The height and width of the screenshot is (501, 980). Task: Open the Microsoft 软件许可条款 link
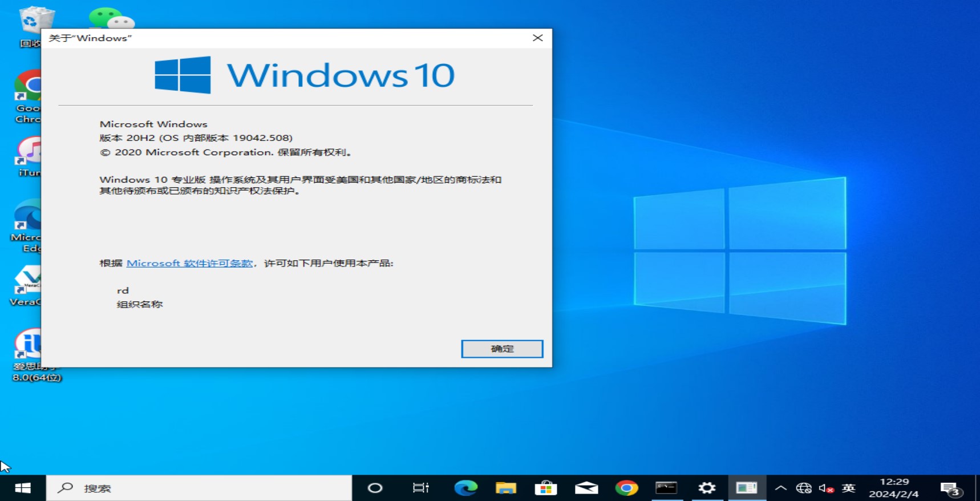pos(189,263)
